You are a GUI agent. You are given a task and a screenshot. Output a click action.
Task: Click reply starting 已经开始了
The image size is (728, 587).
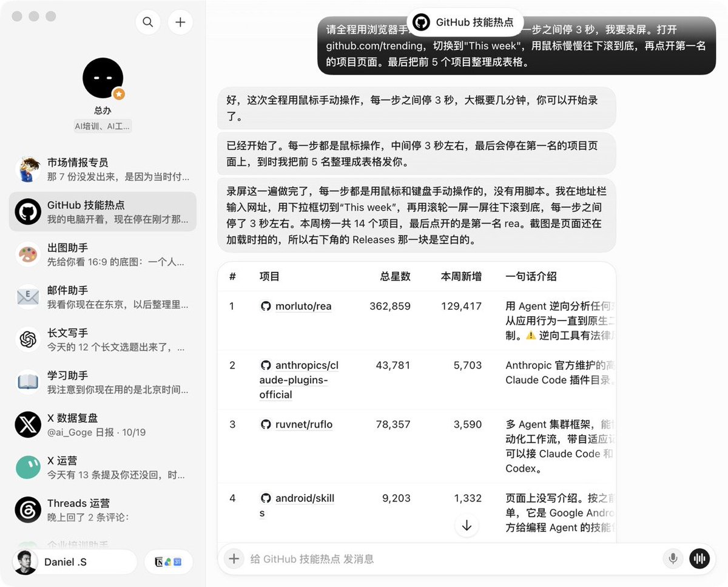pyautogui.click(x=417, y=154)
